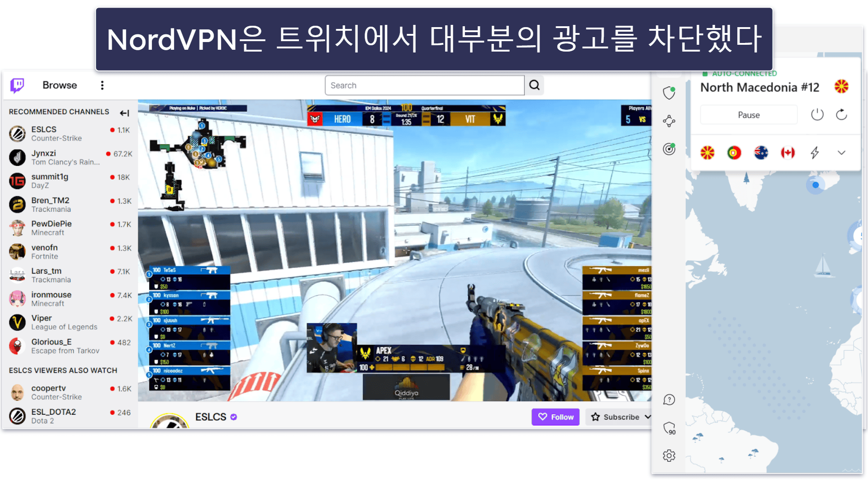This screenshot has height=488, width=868.
Task: Open NordVPN Meshnet icon
Action: pos(669,121)
